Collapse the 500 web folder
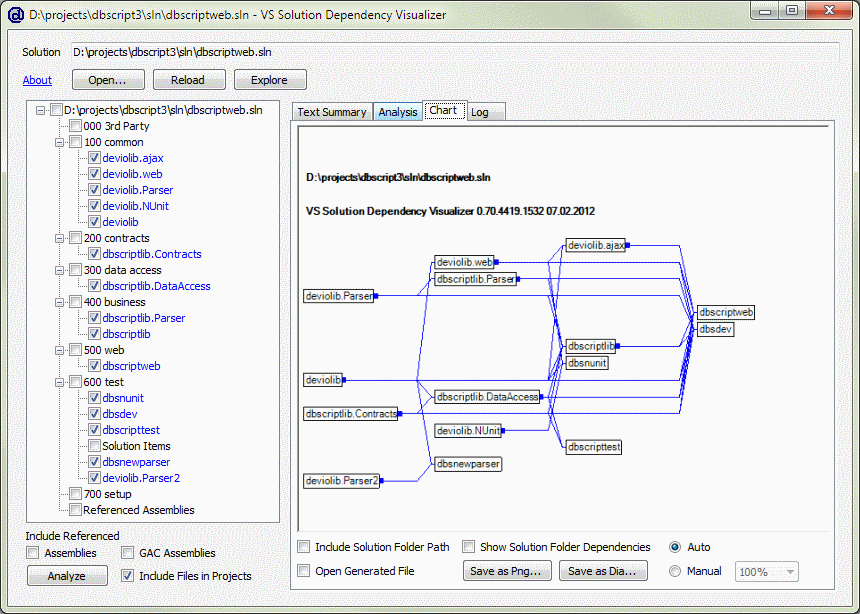 point(60,350)
